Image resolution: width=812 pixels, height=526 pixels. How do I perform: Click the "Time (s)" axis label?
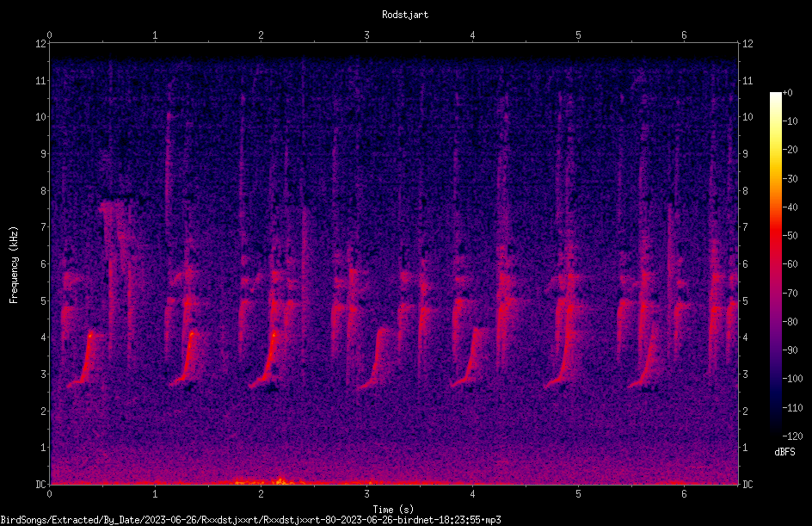pyautogui.click(x=393, y=510)
